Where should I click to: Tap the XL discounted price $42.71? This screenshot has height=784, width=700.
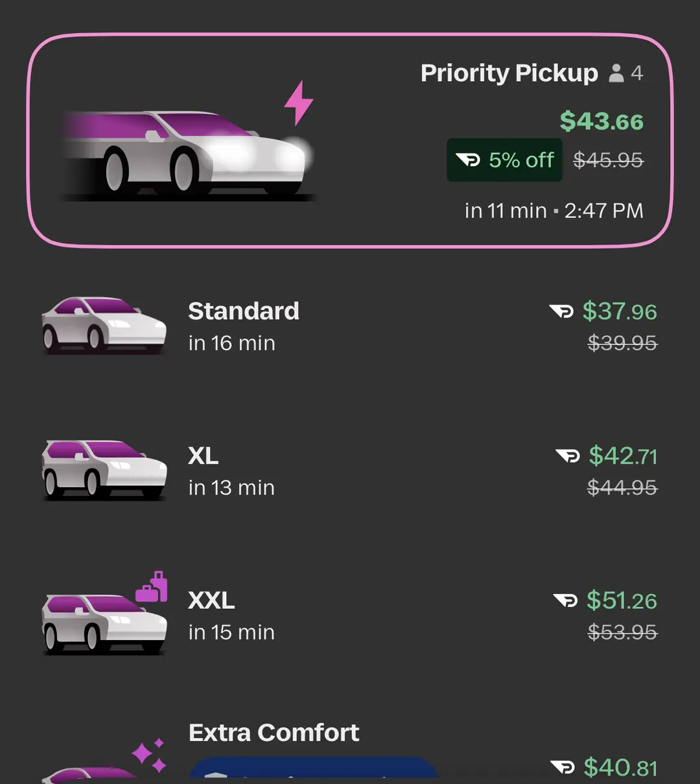pos(623,457)
